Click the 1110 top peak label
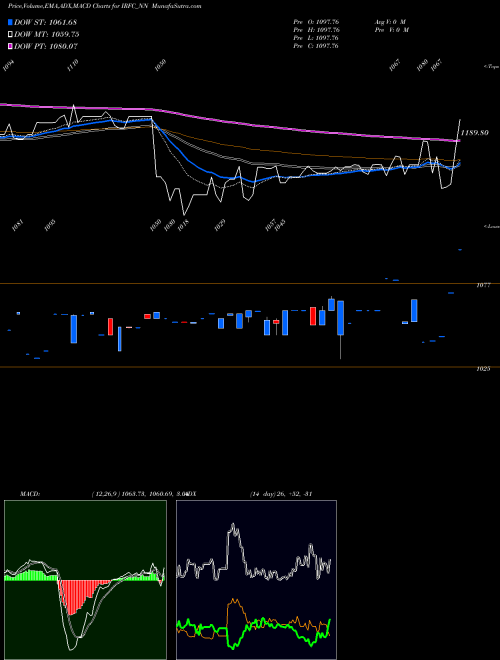500x660 pixels. pyautogui.click(x=73, y=65)
